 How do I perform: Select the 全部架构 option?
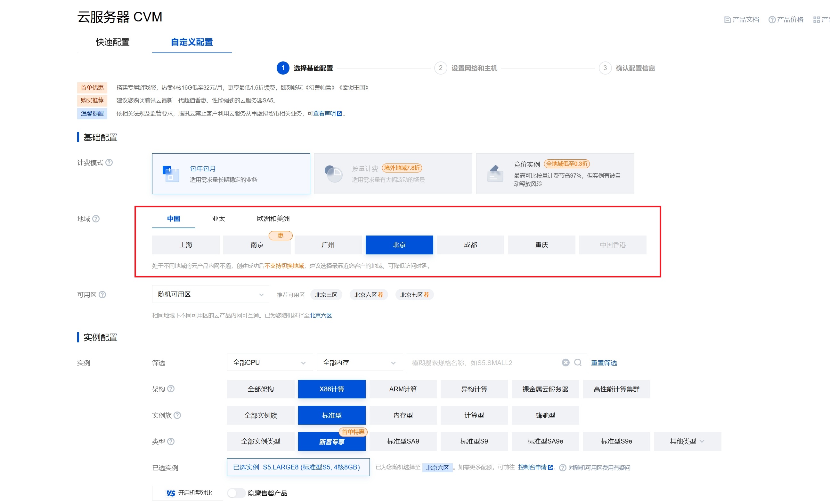(x=261, y=389)
